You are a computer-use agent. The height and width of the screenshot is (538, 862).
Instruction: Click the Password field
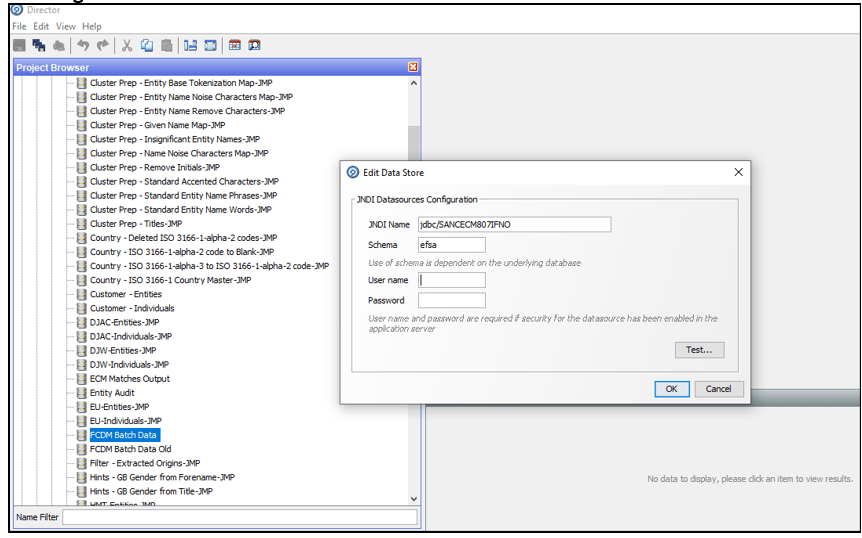coord(452,301)
